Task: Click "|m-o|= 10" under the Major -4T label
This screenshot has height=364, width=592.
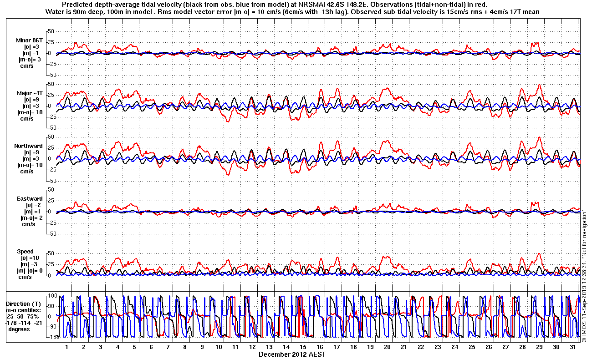Action: click(x=30, y=112)
